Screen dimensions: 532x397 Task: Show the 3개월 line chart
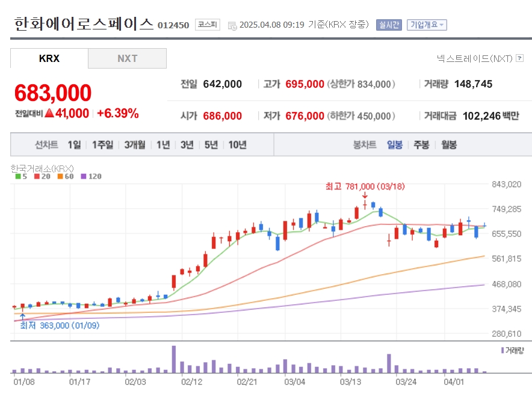point(135,145)
